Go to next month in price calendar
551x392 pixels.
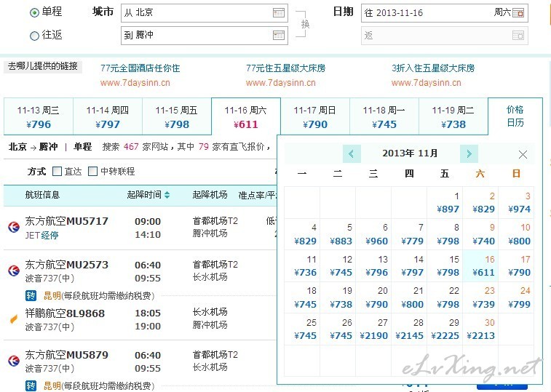(x=469, y=154)
